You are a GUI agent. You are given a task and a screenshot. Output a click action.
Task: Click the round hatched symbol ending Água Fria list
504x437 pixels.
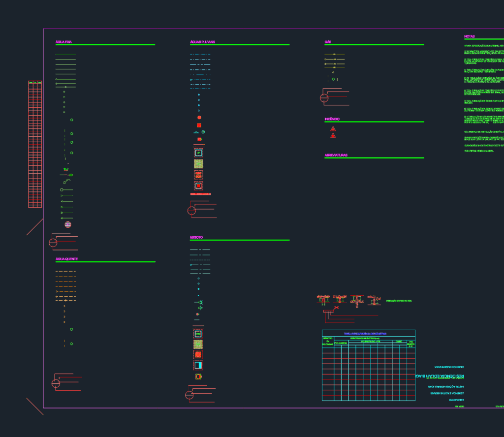pyautogui.click(x=68, y=224)
